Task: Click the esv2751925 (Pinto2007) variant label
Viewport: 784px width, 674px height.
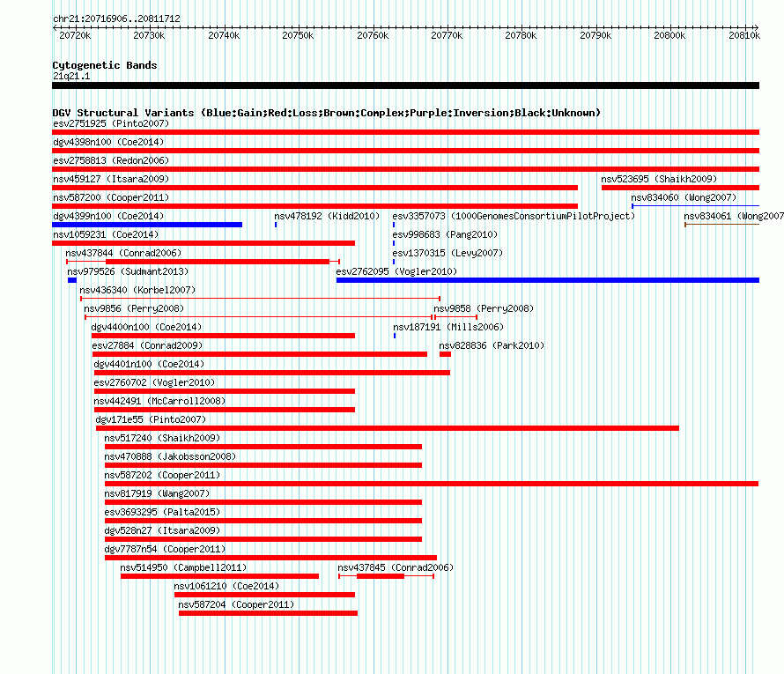Action: point(111,123)
